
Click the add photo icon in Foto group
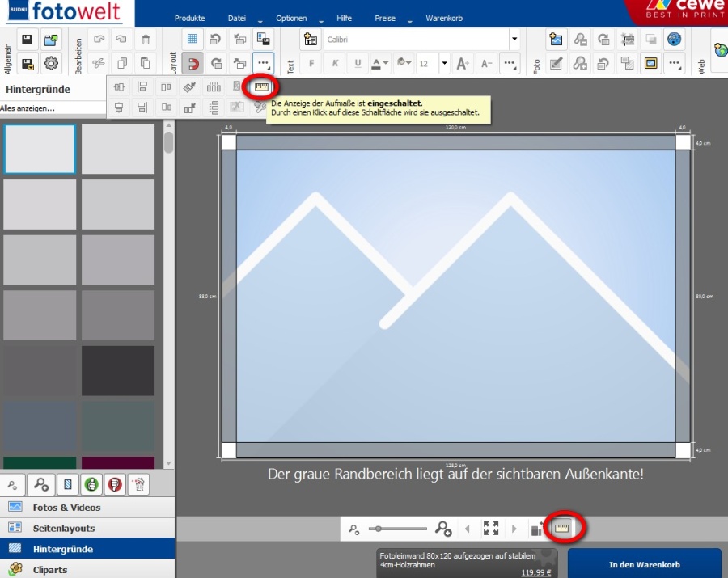tap(556, 40)
